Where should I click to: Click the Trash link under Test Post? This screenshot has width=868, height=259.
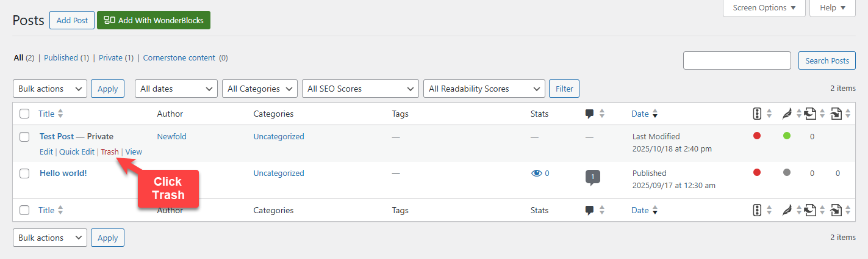click(x=110, y=152)
